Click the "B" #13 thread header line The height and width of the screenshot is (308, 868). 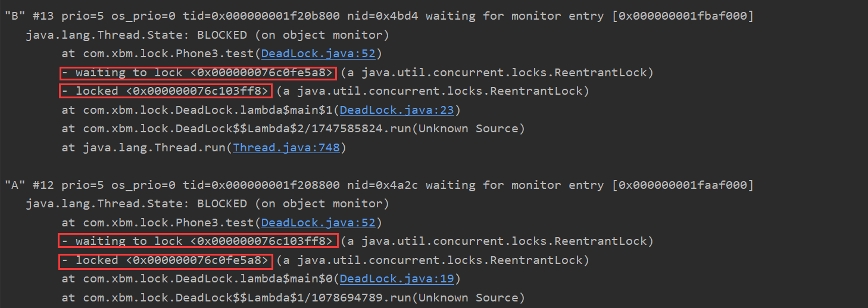(x=379, y=16)
